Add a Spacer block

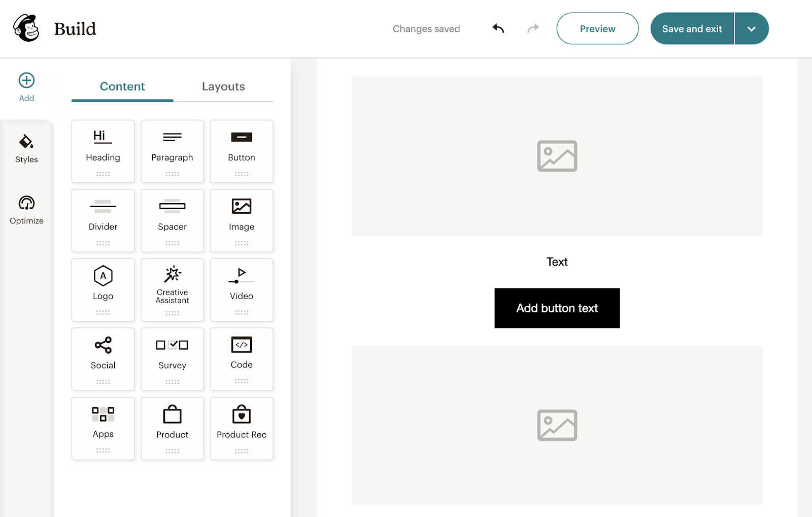pyautogui.click(x=172, y=220)
